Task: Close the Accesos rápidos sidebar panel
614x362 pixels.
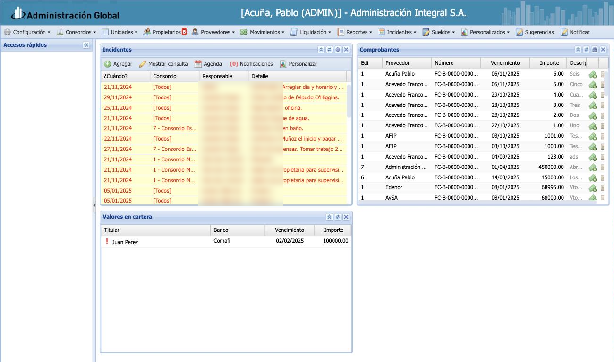Action: [x=86, y=45]
